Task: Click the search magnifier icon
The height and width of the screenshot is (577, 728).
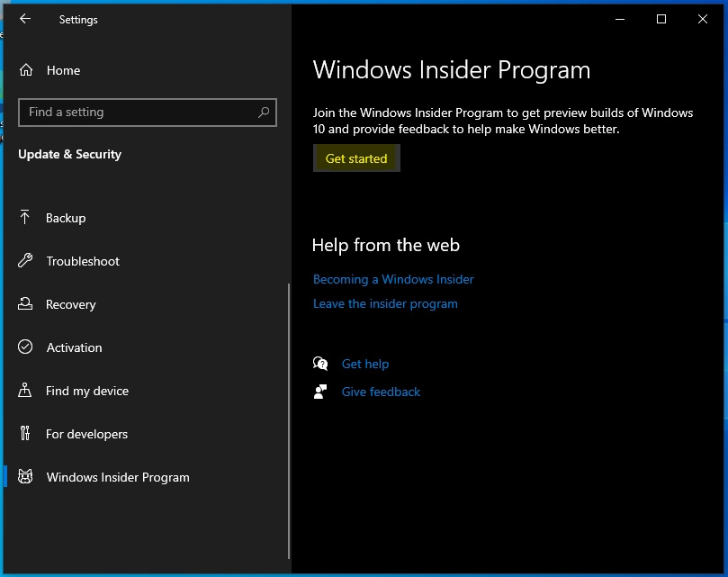Action: tap(264, 112)
